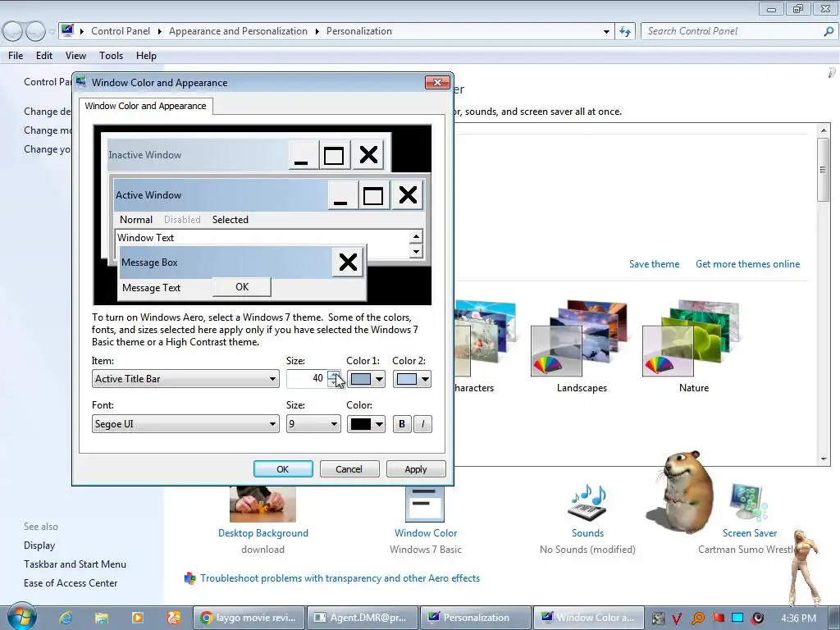Open the View menu
The width and height of the screenshot is (840, 630).
[x=75, y=56]
